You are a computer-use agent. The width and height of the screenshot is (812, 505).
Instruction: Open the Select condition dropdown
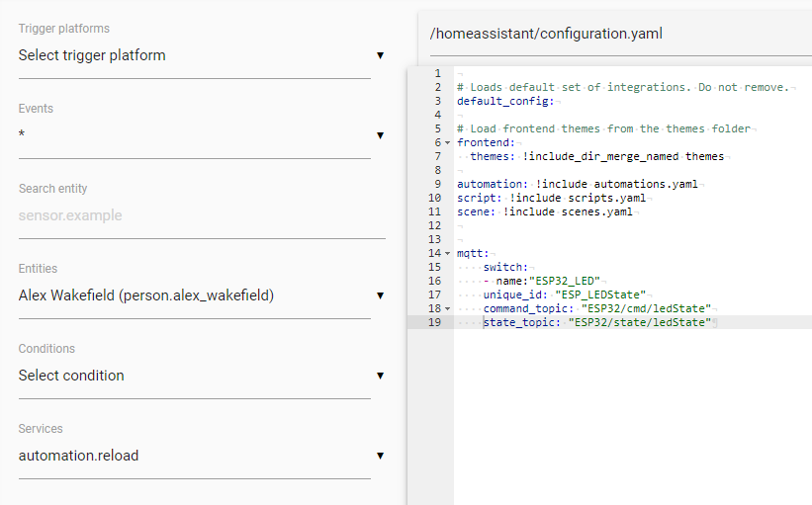tap(202, 376)
